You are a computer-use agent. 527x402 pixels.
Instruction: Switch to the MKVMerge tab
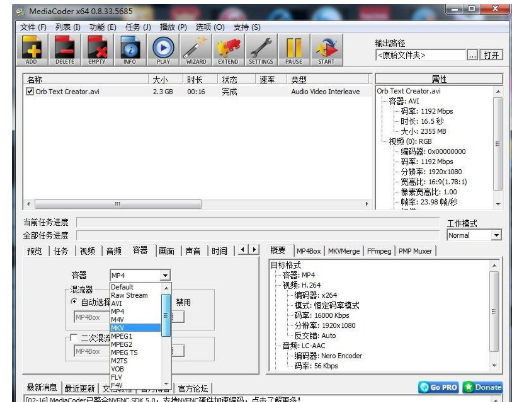pyautogui.click(x=344, y=251)
